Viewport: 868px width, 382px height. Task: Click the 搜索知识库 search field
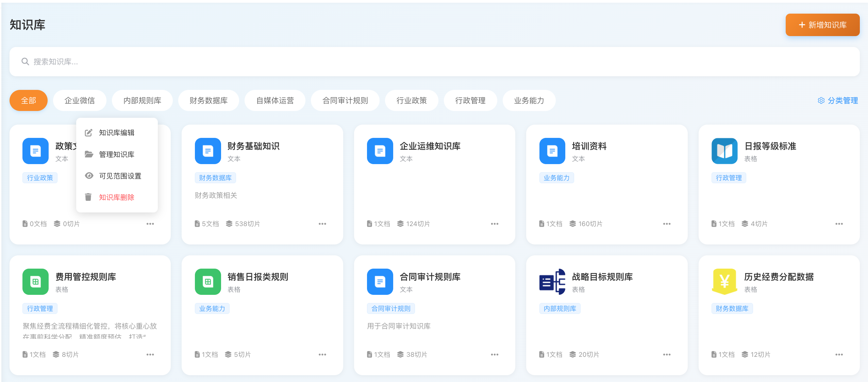point(434,62)
